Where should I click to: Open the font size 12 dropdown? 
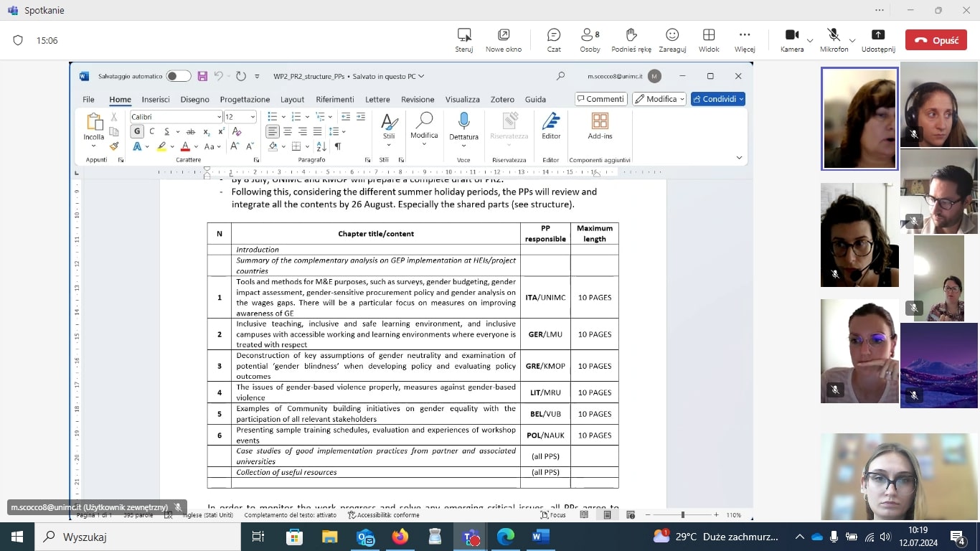click(252, 117)
